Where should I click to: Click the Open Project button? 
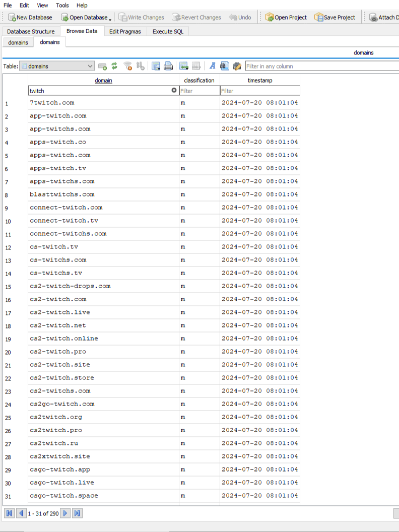point(286,17)
